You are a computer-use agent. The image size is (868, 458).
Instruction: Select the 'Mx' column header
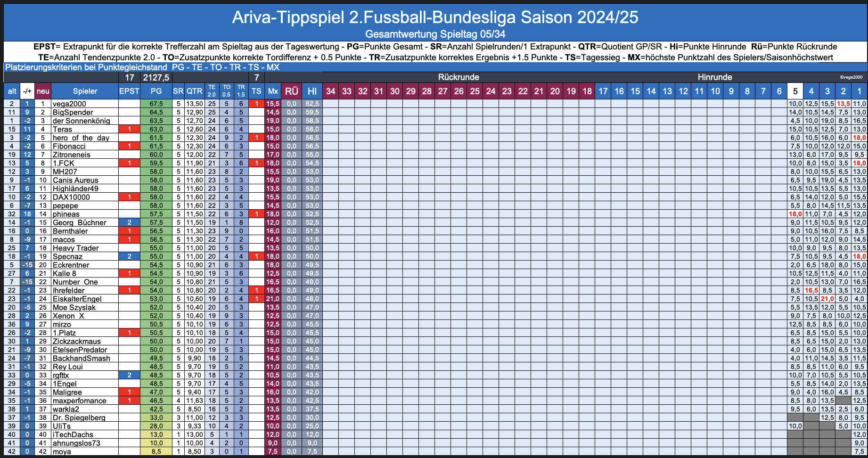(x=273, y=91)
